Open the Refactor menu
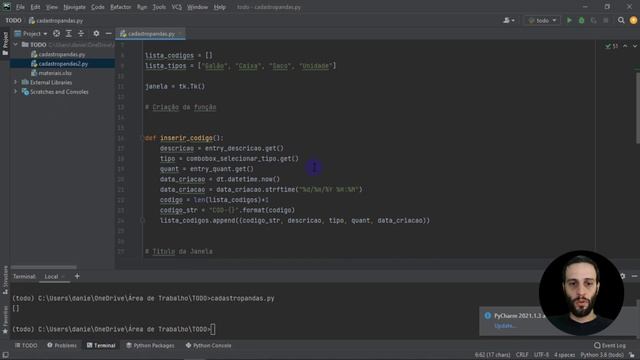The image size is (640, 360). coord(120,7)
